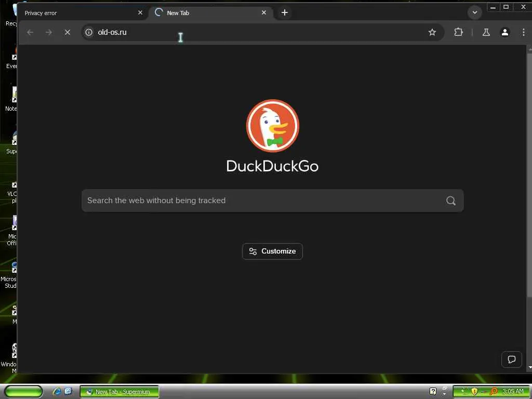Launch Internet Explorer from quick launch
The width and height of the screenshot is (532, 399).
pos(57,392)
